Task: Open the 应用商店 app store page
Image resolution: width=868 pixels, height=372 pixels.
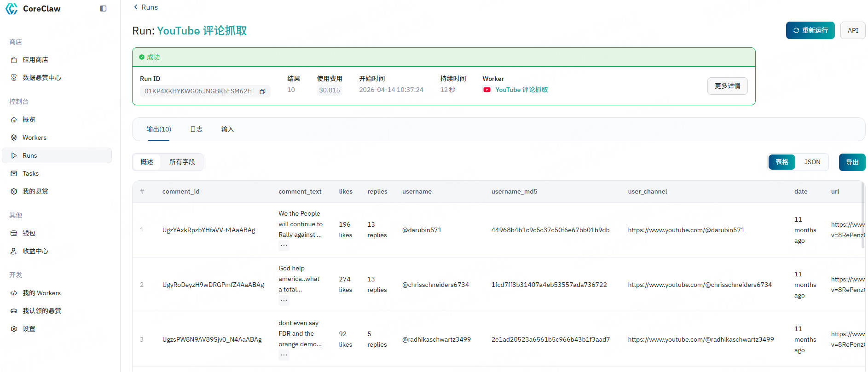Action: (35, 60)
